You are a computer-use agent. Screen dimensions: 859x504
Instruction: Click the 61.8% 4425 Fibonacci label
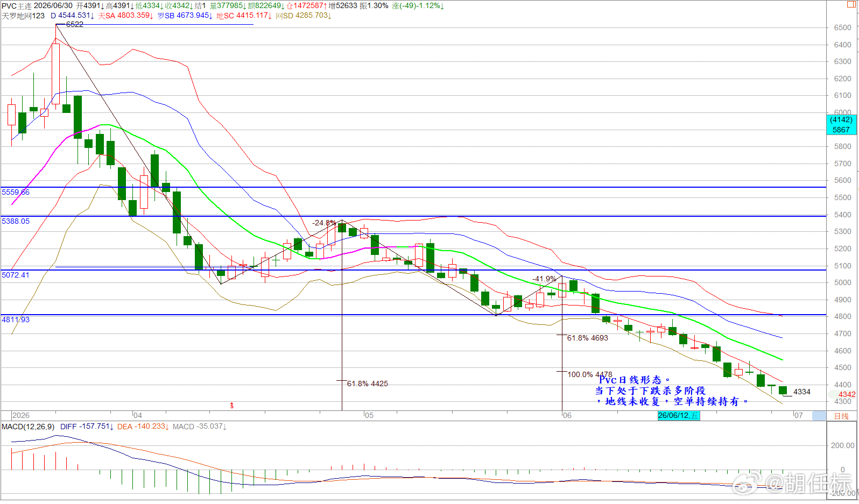click(368, 384)
